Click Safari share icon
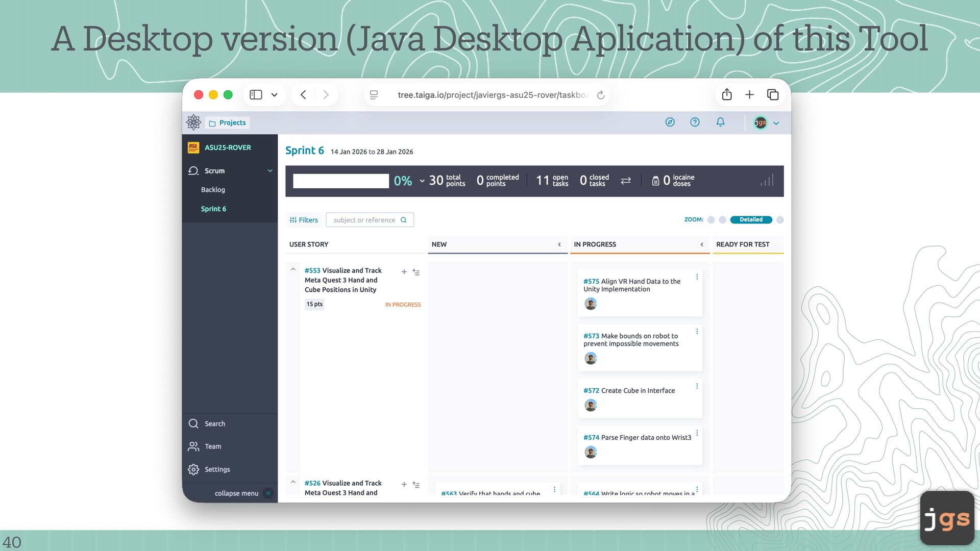Screen dimensions: 980x551 click(727, 95)
